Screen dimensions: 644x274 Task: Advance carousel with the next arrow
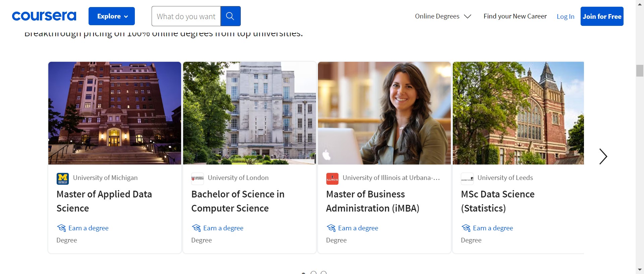click(603, 156)
